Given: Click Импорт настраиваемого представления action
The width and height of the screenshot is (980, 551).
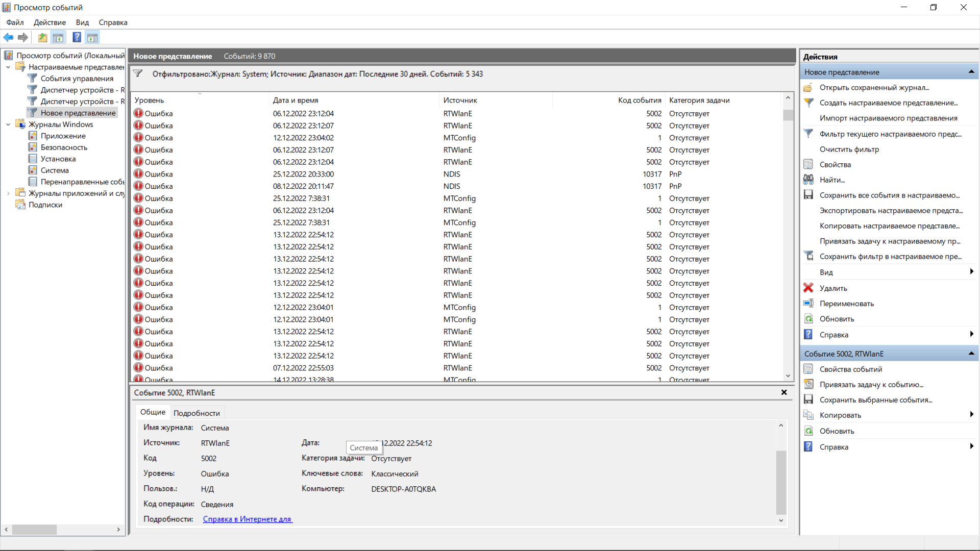Looking at the screenshot, I should (888, 118).
